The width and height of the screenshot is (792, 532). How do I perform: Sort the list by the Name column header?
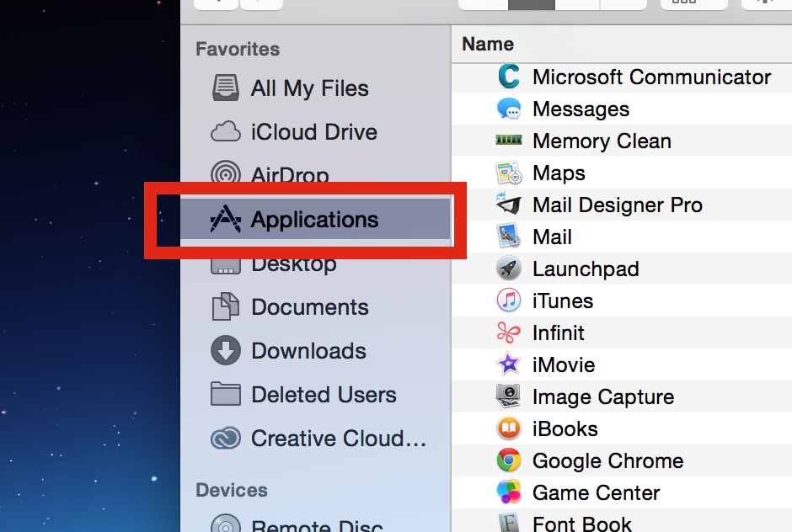(x=488, y=44)
